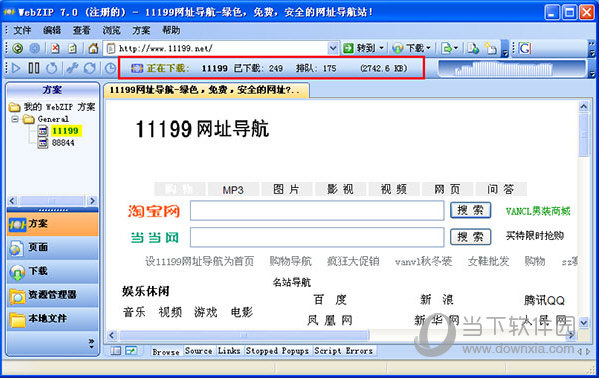This screenshot has width=599, height=378.
Task: Click the 11199网址导航 browser tab
Action: click(206, 90)
